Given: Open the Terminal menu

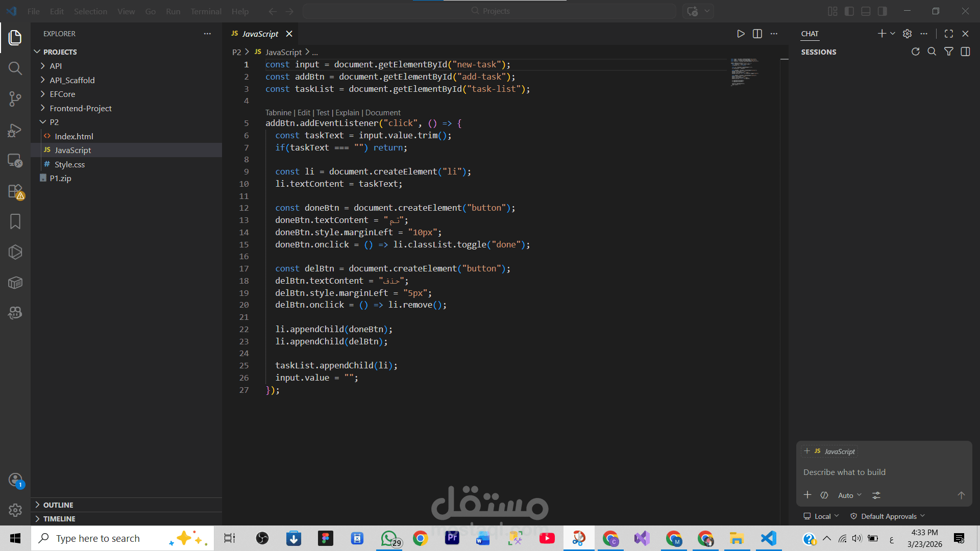Looking at the screenshot, I should pos(206,11).
